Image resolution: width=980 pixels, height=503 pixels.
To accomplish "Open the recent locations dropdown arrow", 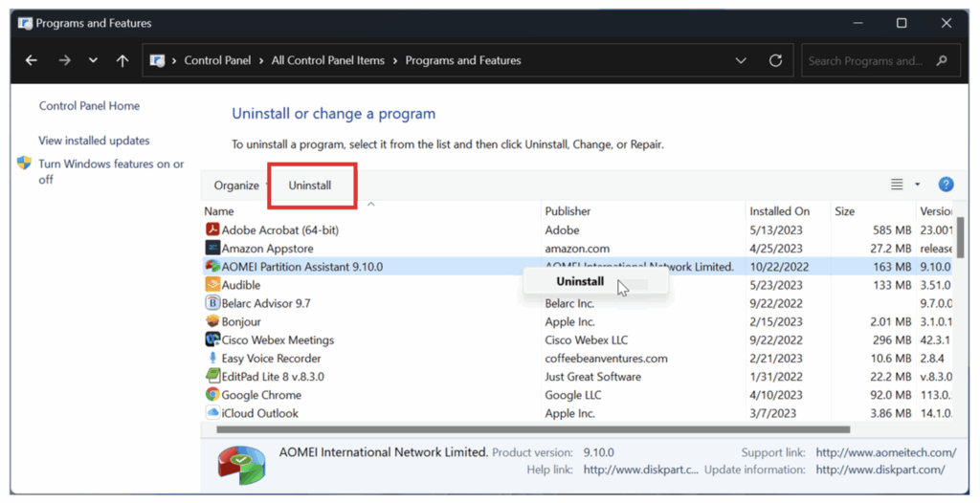I will pos(93,60).
